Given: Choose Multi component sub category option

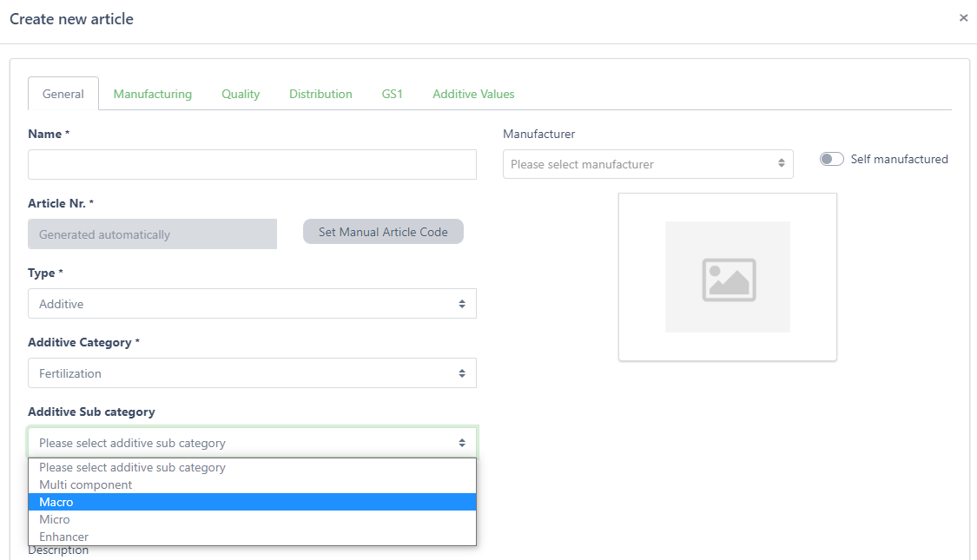Looking at the screenshot, I should pyautogui.click(x=252, y=484).
